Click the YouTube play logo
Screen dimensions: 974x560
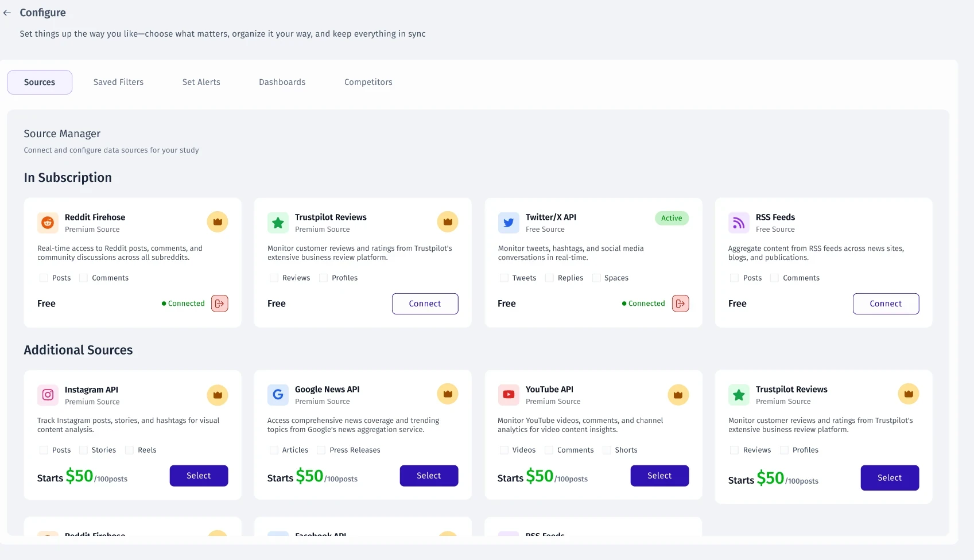click(x=509, y=395)
